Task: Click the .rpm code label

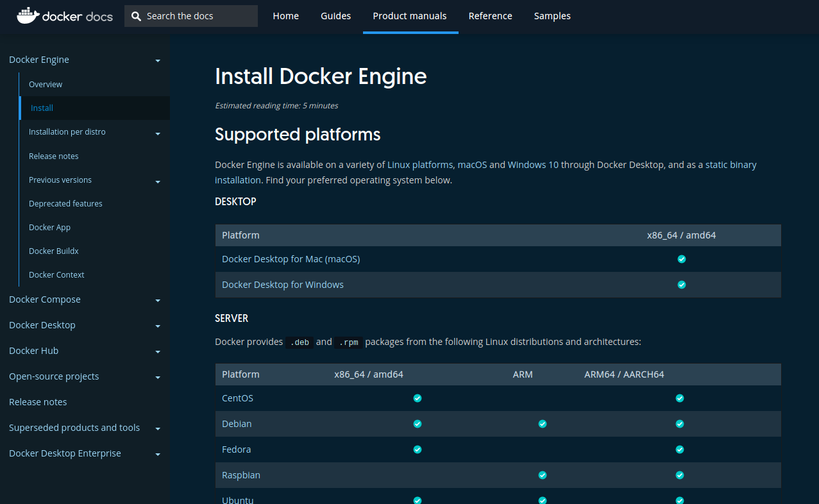Action: [348, 342]
